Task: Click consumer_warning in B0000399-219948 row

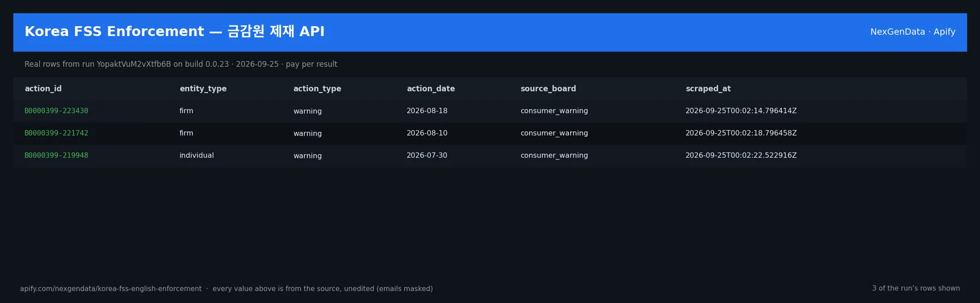Action: (554, 155)
